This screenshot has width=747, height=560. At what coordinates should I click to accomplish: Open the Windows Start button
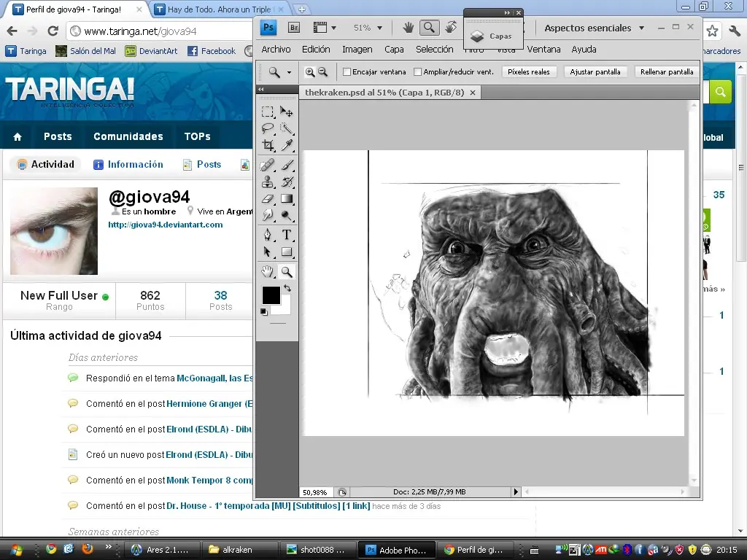pyautogui.click(x=17, y=550)
